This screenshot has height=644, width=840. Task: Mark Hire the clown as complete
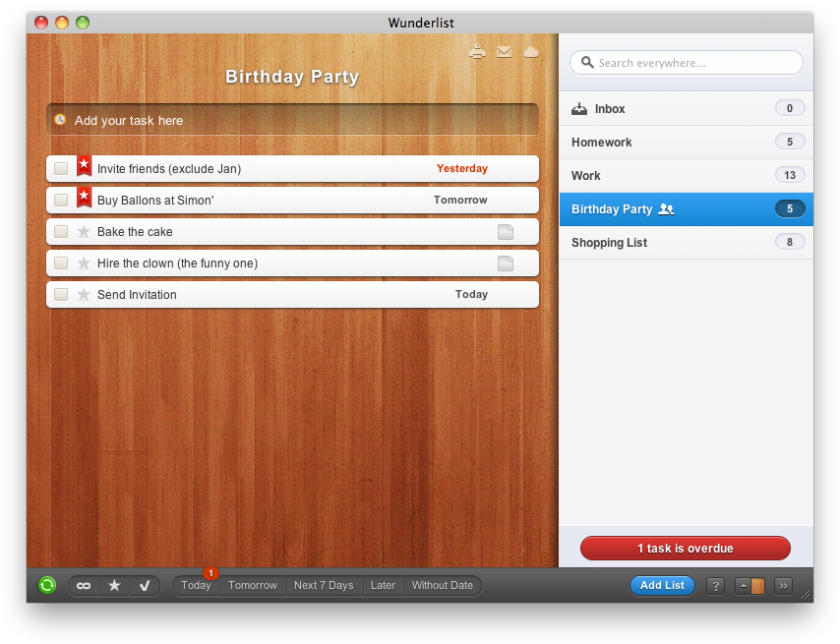pos(61,263)
